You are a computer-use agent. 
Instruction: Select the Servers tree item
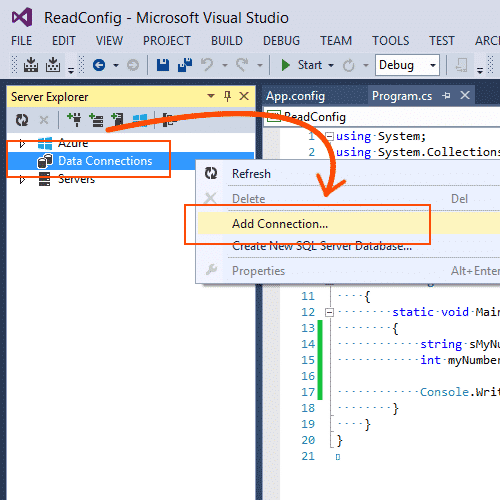coord(76,179)
